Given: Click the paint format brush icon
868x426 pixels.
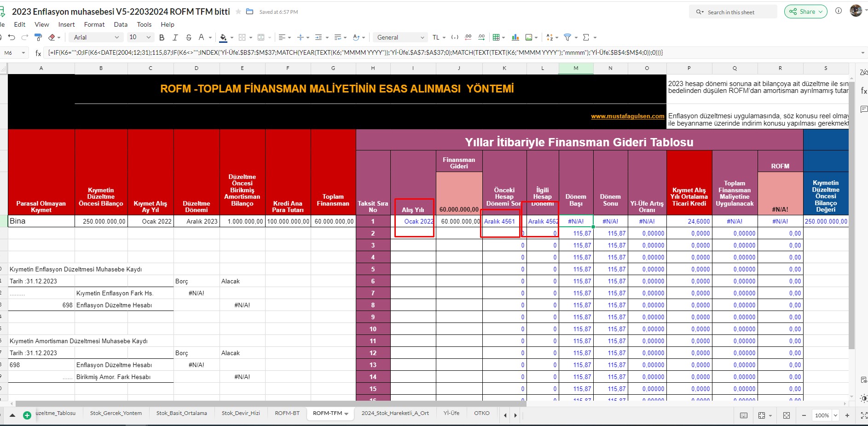Looking at the screenshot, I should [38, 37].
